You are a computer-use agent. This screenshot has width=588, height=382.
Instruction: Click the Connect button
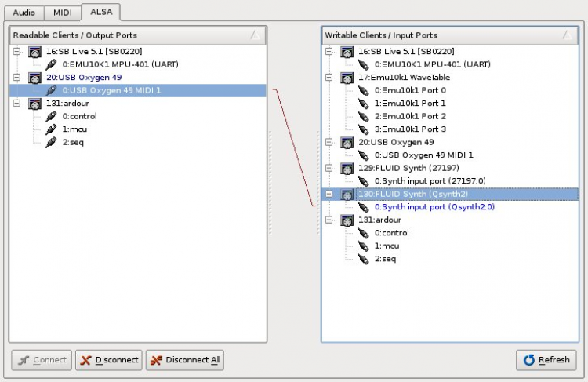point(42,360)
